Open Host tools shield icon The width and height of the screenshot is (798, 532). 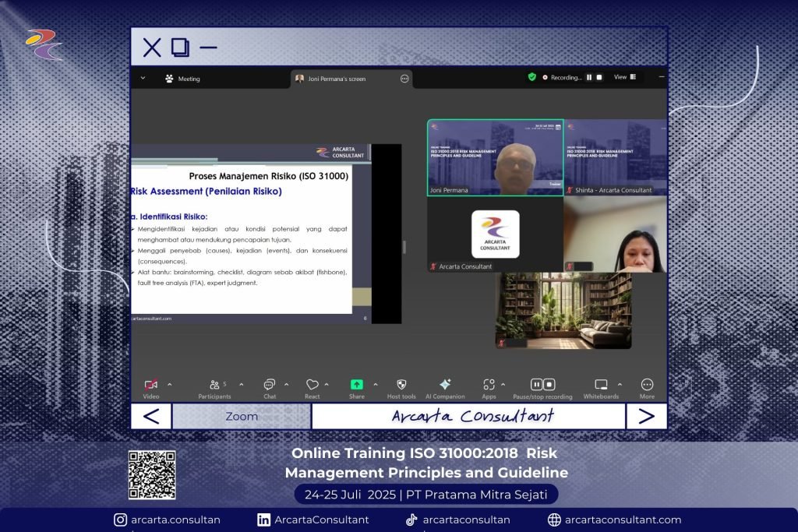pyautogui.click(x=401, y=385)
